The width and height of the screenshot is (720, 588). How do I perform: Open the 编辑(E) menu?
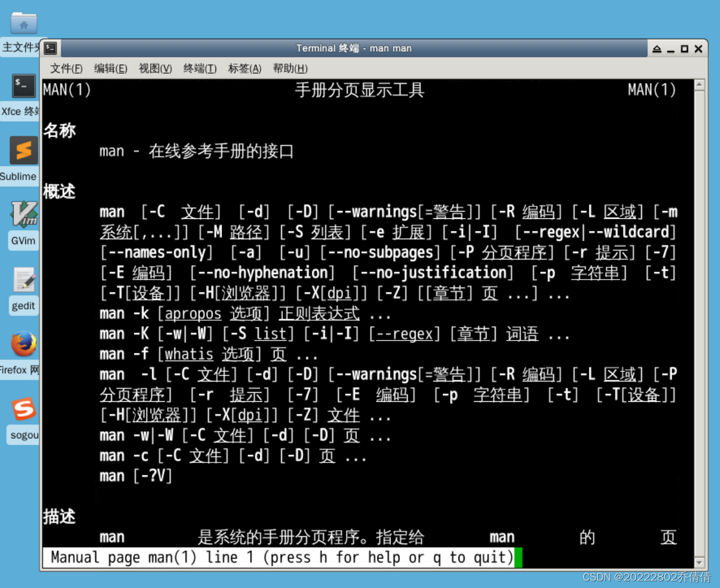[x=111, y=69]
